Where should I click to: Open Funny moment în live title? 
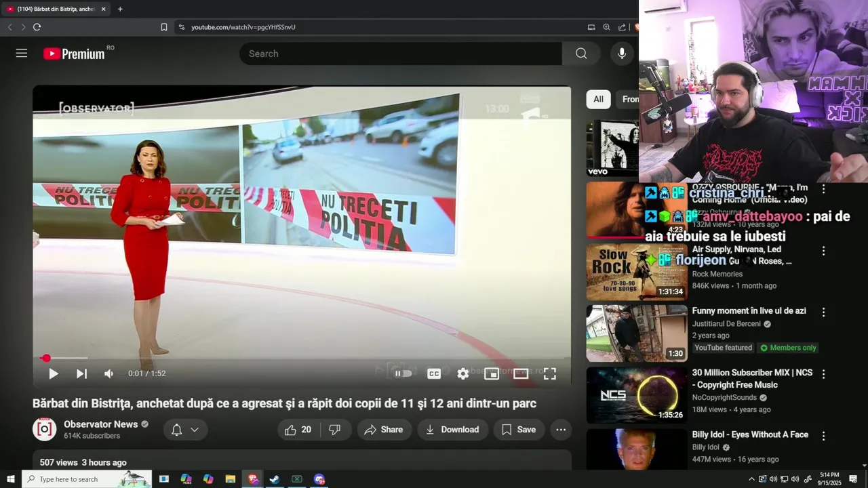[749, 311]
